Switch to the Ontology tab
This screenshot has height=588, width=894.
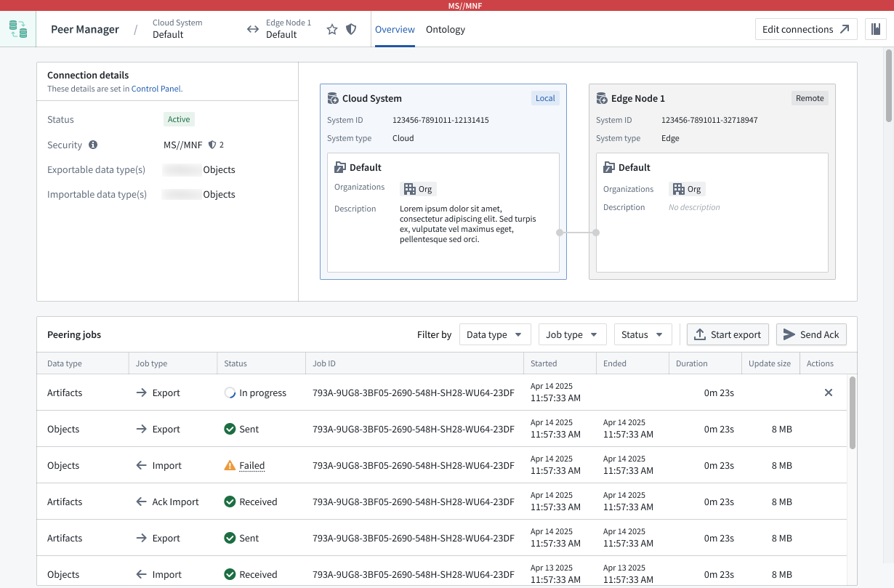445,30
